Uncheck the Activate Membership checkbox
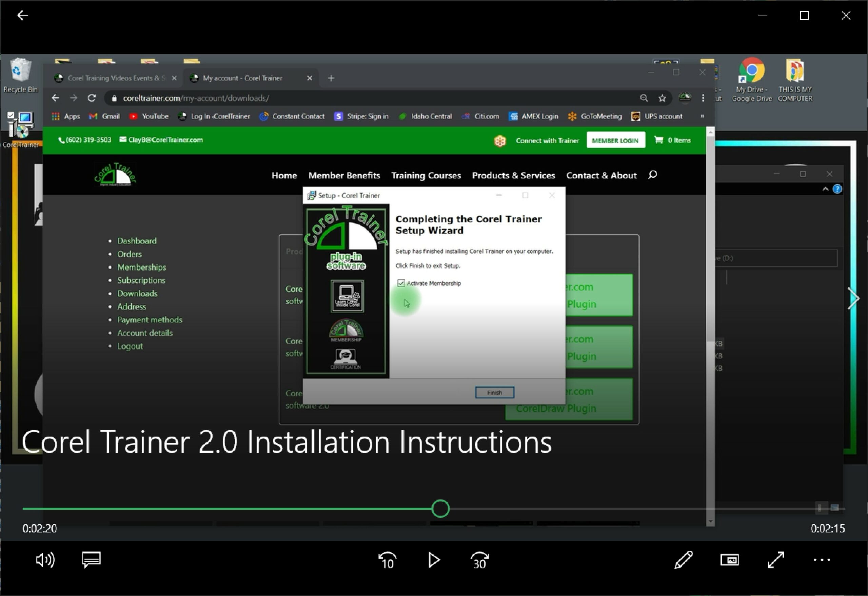This screenshot has height=596, width=868. (401, 283)
